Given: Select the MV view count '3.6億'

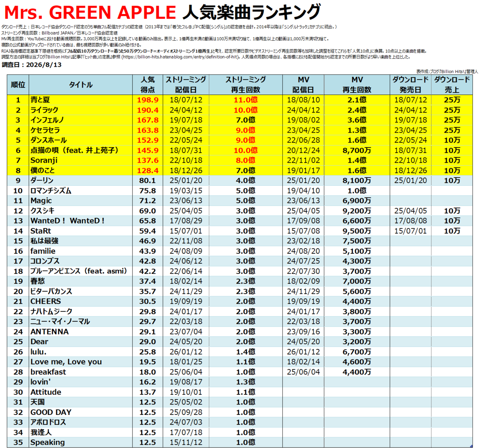Looking at the screenshot, I should pos(357,120).
